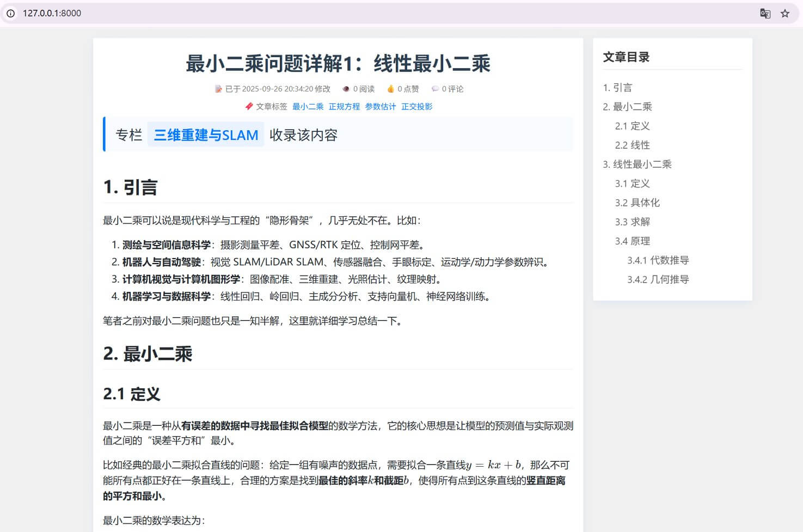Screen dimensions: 803x532
Task: Jump to 3.4.2 几何推导 in table of contents
Action: coord(658,279)
